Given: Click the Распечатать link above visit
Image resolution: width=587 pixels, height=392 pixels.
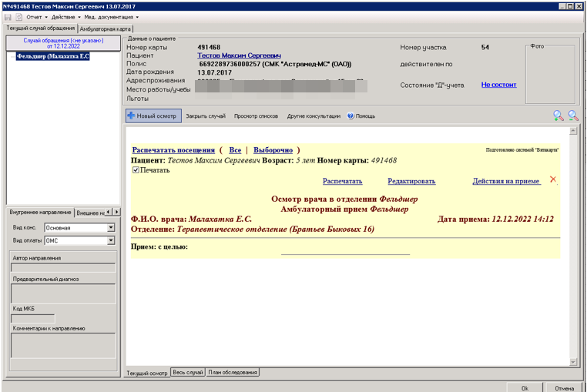Looking at the screenshot, I should pyautogui.click(x=343, y=181).
